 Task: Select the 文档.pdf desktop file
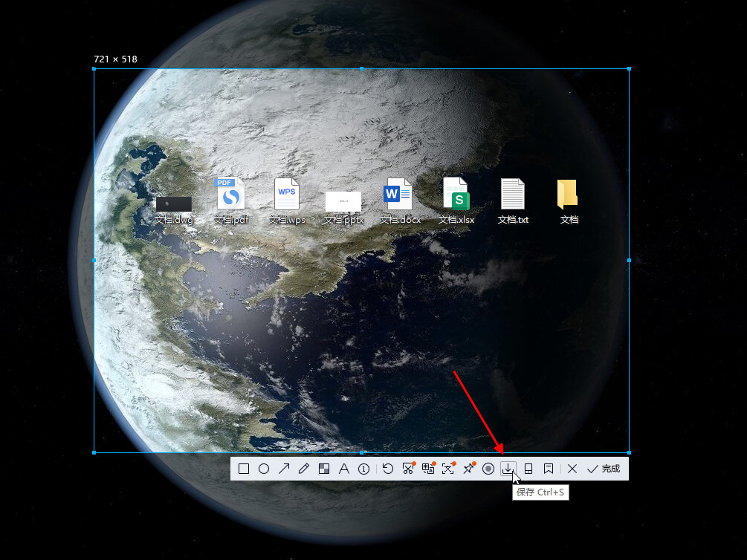coord(231,201)
